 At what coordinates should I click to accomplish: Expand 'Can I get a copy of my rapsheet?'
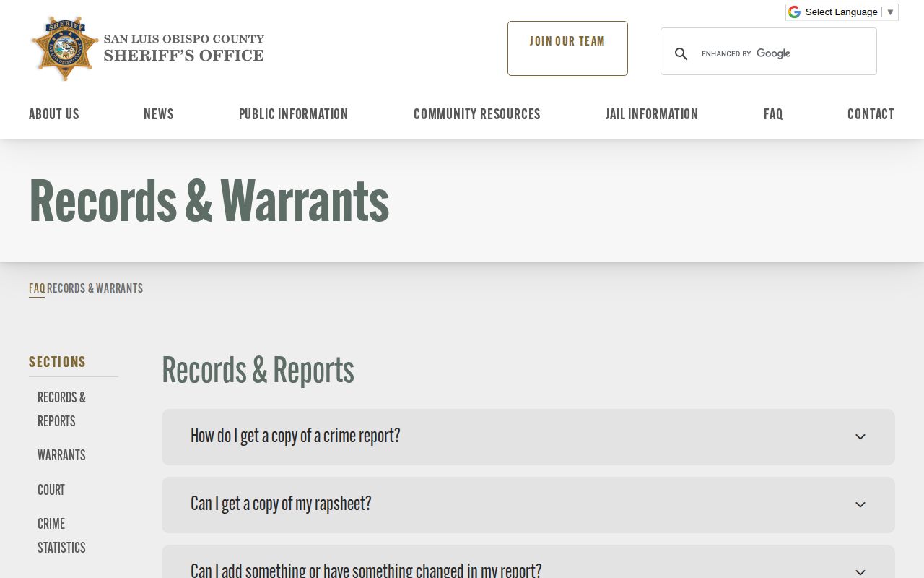[528, 504]
